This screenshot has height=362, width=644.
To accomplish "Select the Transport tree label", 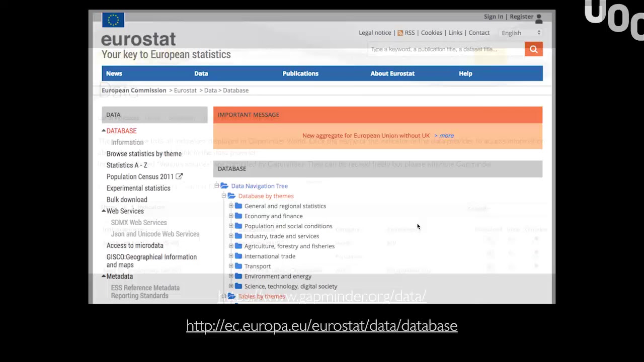I will (x=258, y=266).
